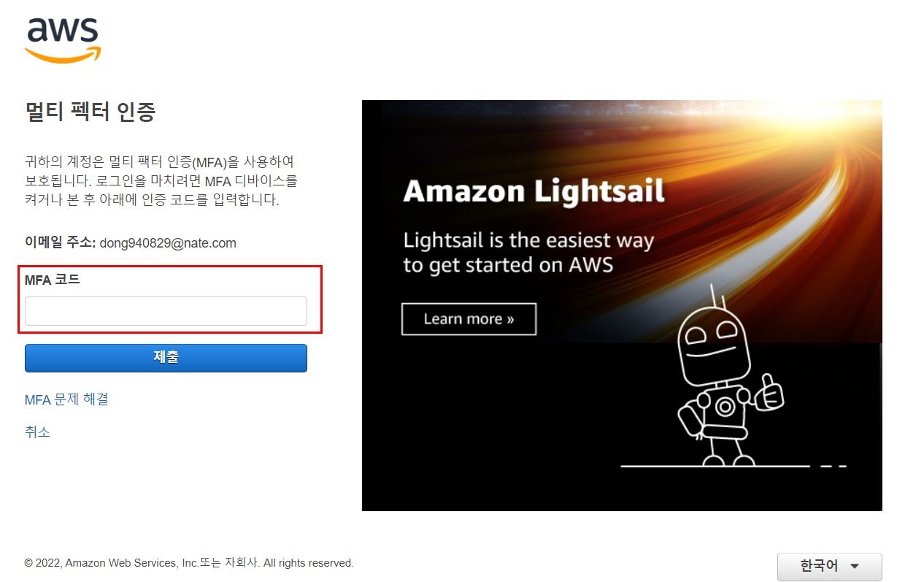The height and width of the screenshot is (582, 924).
Task: Click the dong940829@nate.com email address
Action: (168, 243)
